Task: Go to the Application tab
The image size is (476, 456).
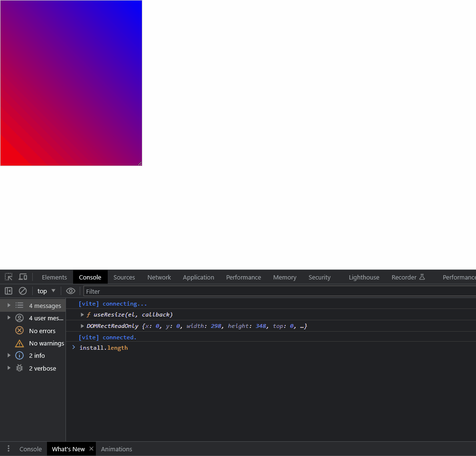Action: pyautogui.click(x=198, y=277)
